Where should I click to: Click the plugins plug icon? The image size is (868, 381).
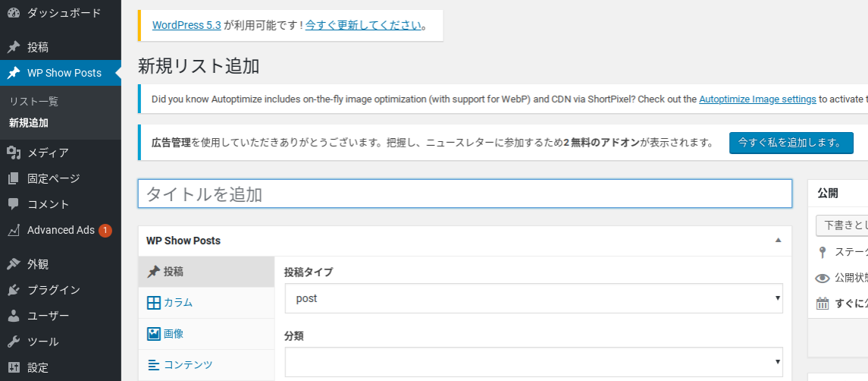[13, 290]
